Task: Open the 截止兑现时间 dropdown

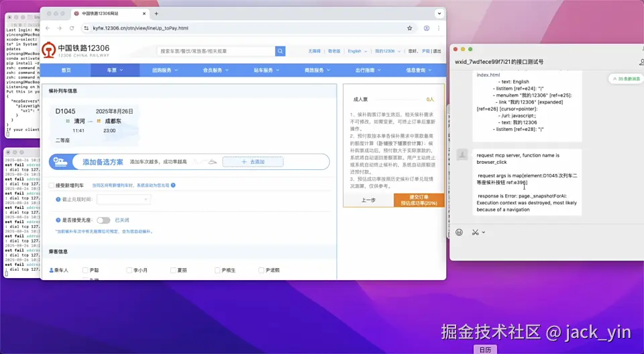Action: [x=123, y=200]
